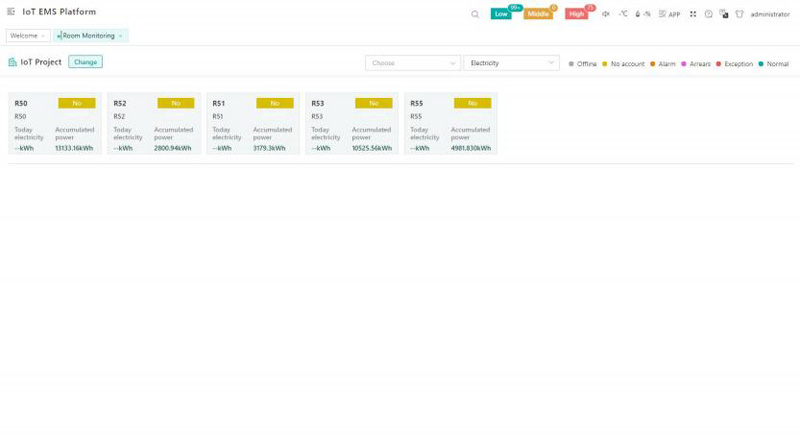The width and height of the screenshot is (800, 436).
Task: Open the Choose dropdown
Action: click(413, 63)
